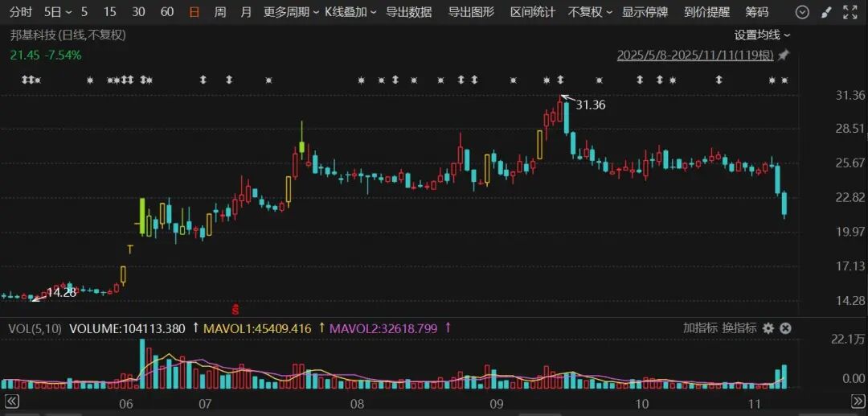
Task: Toggle 区间统计 range statistics mode
Action: pyautogui.click(x=532, y=12)
